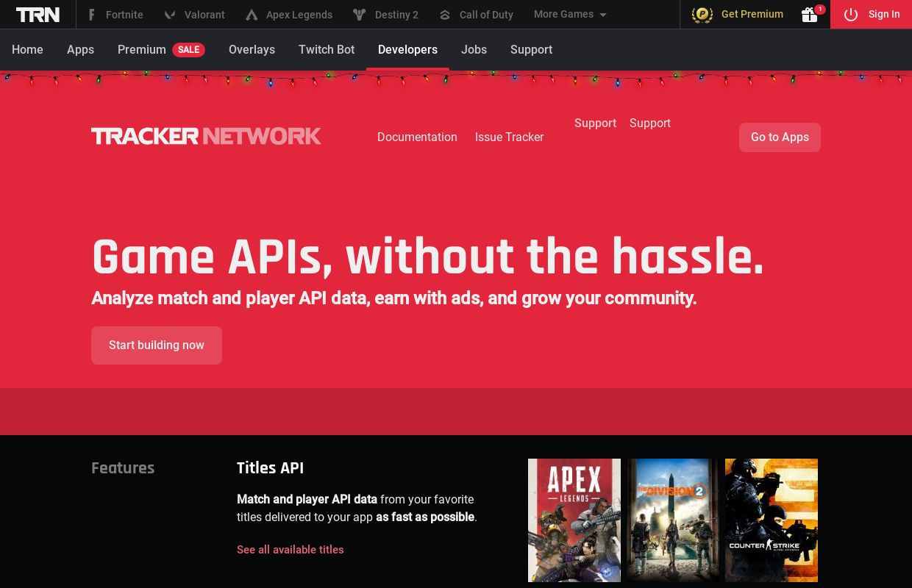
Task: Click Start building now
Action: [x=157, y=345]
